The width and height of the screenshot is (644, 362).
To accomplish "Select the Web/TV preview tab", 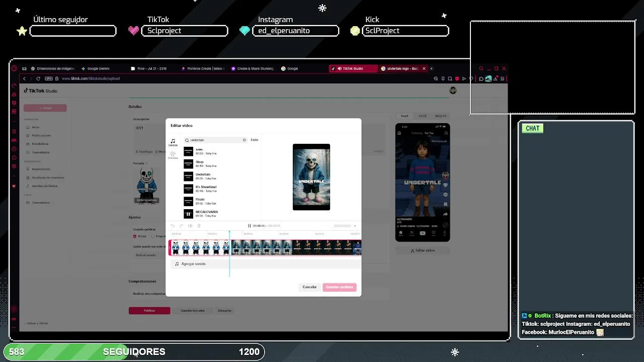I will coord(441,116).
